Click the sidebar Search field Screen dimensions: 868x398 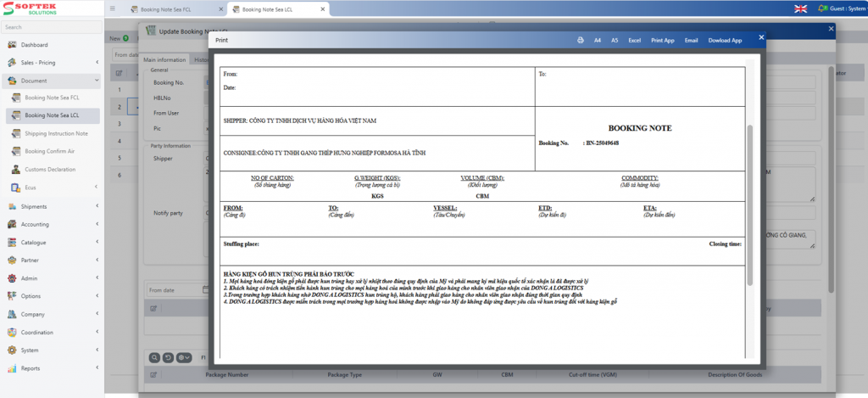(x=52, y=27)
